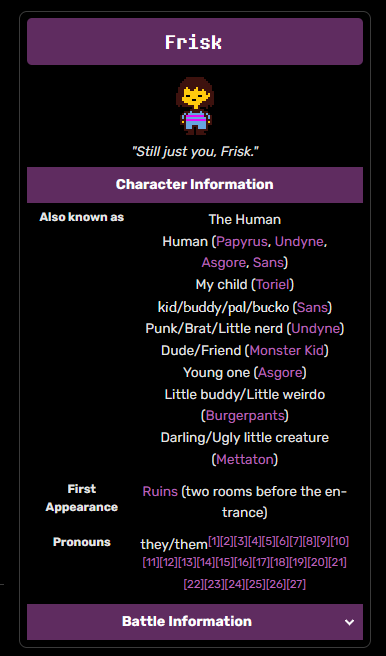Expand the Battle Information section chevron

349,622
